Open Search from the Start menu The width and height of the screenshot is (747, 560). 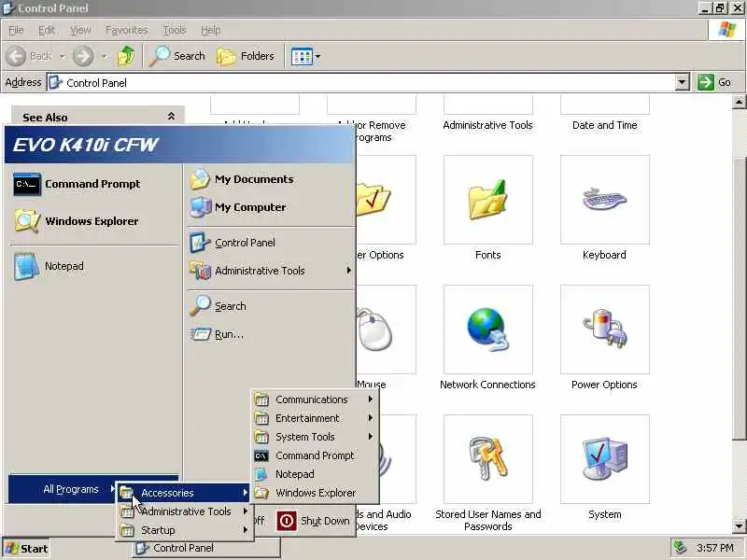[x=271, y=306]
